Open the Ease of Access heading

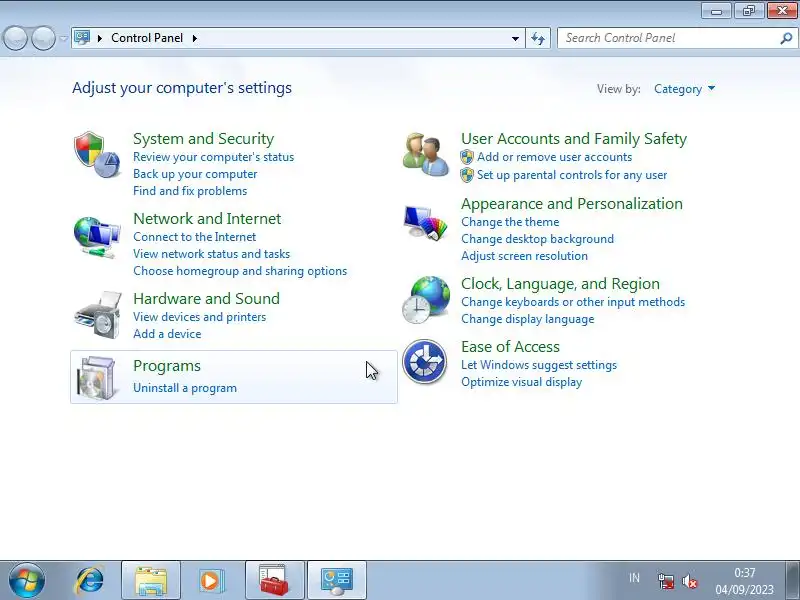[510, 346]
